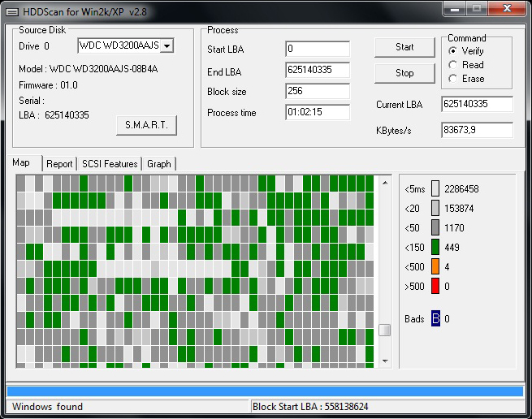Select the Read command option

pyautogui.click(x=453, y=65)
